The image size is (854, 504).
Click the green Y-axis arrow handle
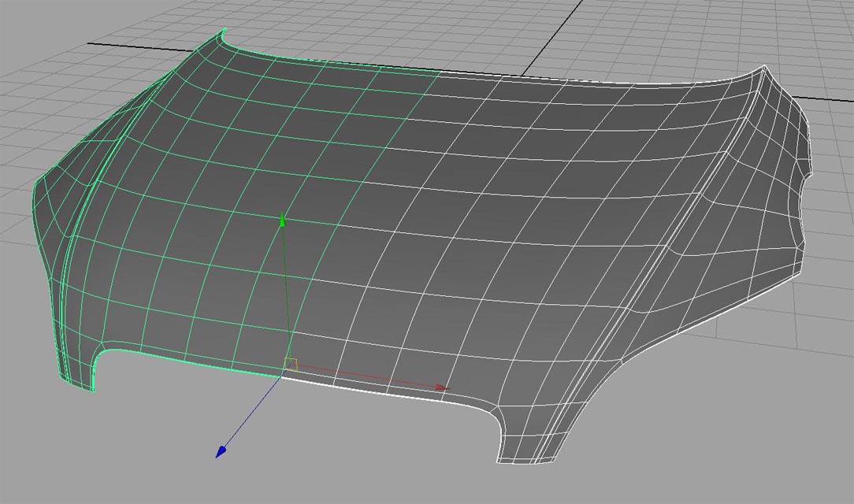[282, 220]
